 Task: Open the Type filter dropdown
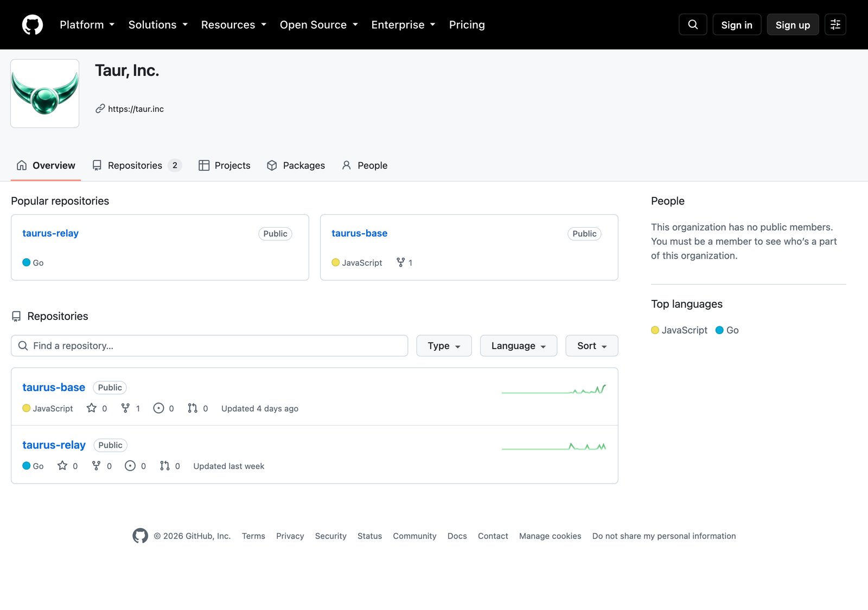point(444,345)
